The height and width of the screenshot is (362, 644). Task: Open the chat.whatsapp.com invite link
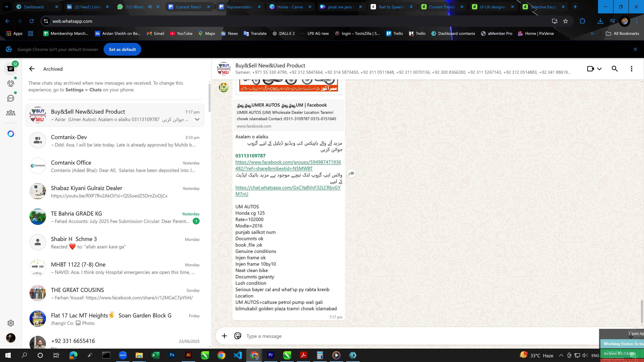(288, 191)
